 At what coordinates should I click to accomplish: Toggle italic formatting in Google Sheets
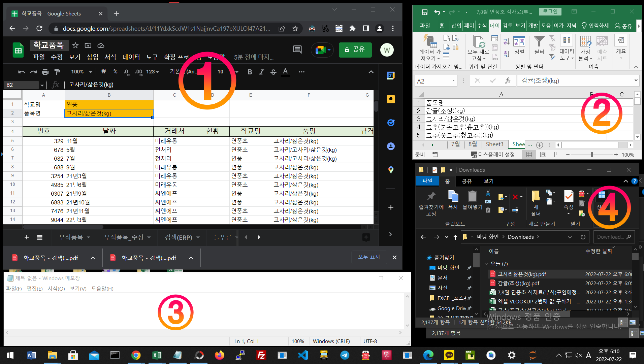[261, 72]
